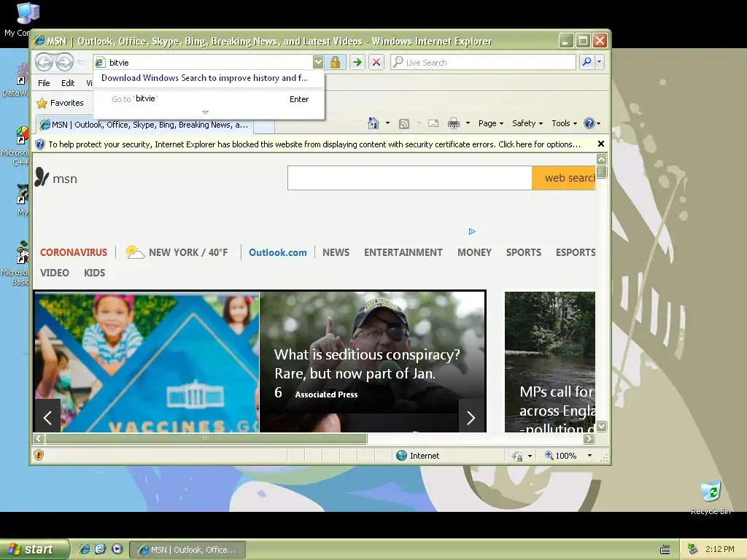Click the Read Mail icon
The width and height of the screenshot is (747, 560).
click(433, 123)
